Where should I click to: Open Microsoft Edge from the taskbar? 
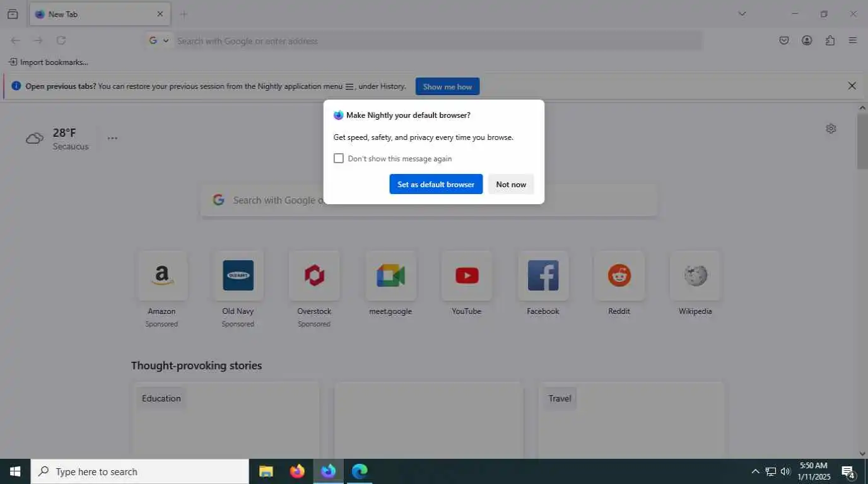click(x=360, y=471)
